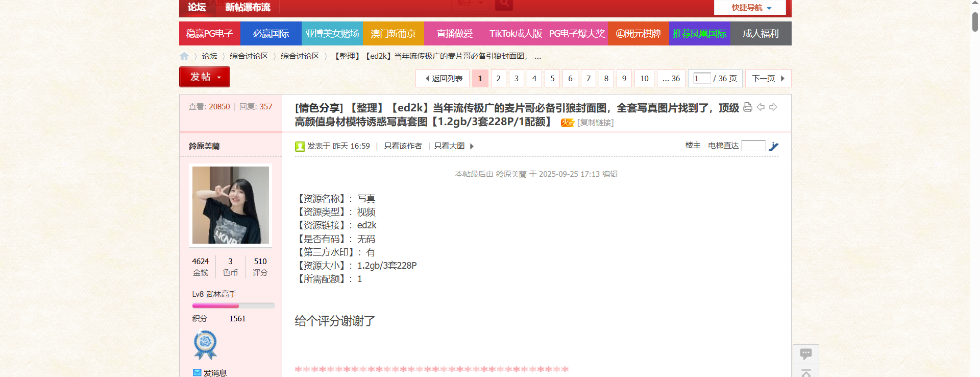Click the 查看: 20850 view count

tap(209, 107)
